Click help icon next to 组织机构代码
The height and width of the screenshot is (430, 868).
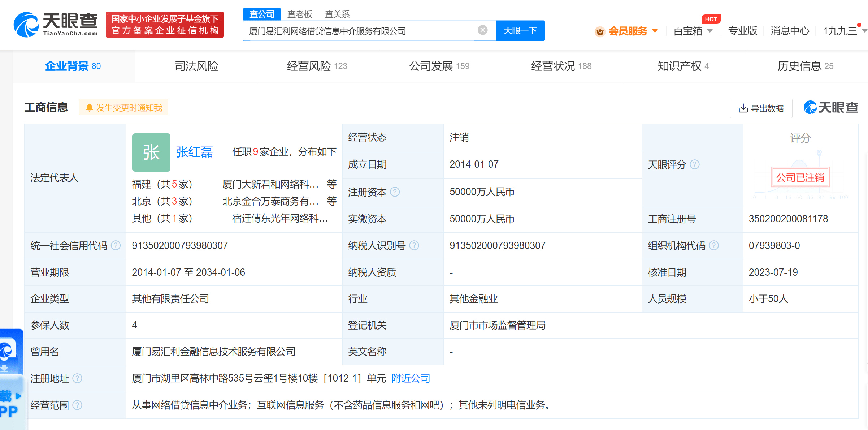click(714, 246)
